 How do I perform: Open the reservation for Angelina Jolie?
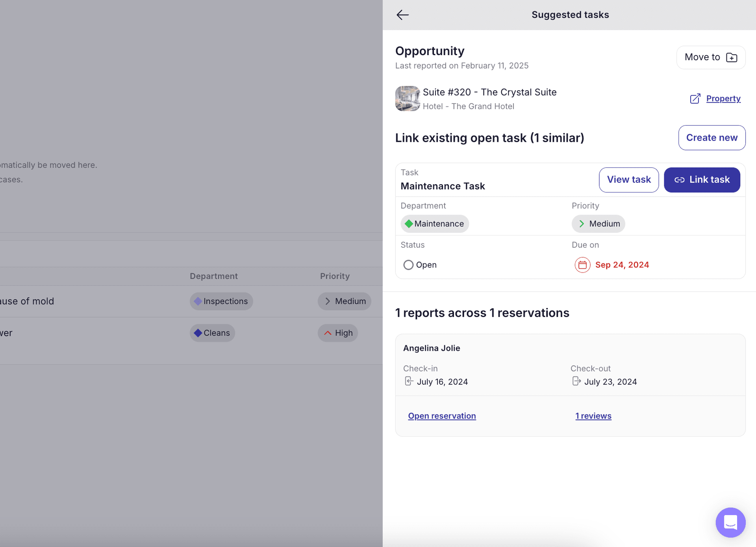click(x=442, y=415)
